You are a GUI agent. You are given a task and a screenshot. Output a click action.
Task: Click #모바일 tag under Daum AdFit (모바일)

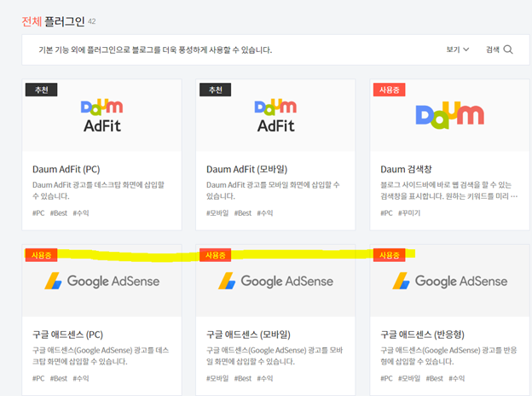(217, 213)
